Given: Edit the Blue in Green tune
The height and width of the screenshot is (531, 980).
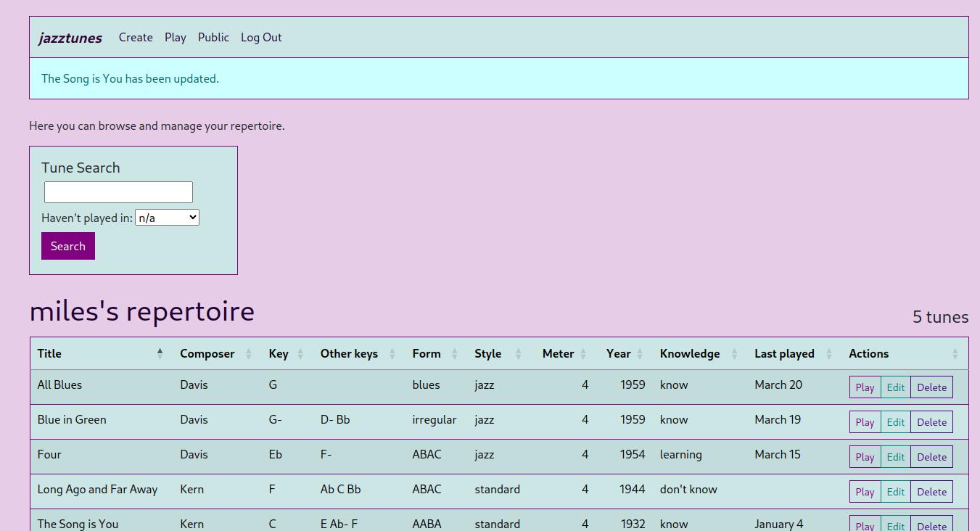Looking at the screenshot, I should (895, 422).
